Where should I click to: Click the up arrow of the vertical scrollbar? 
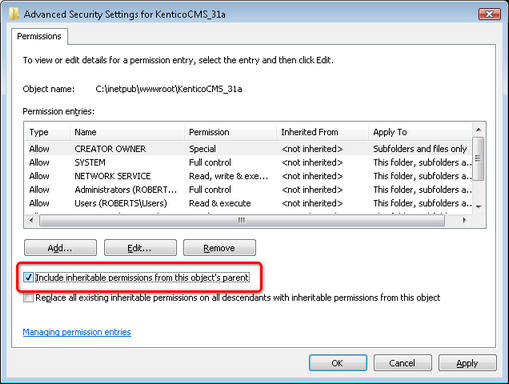pos(478,130)
